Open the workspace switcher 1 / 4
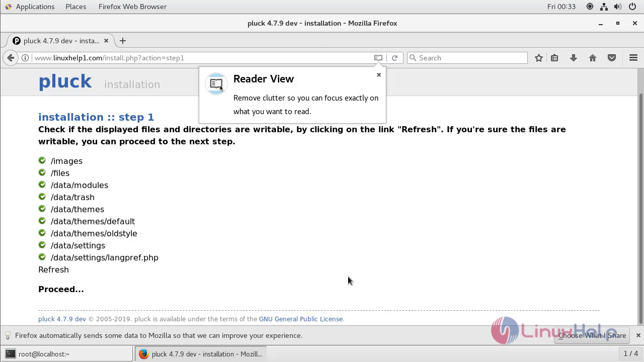This screenshot has height=362, width=644. [x=630, y=353]
